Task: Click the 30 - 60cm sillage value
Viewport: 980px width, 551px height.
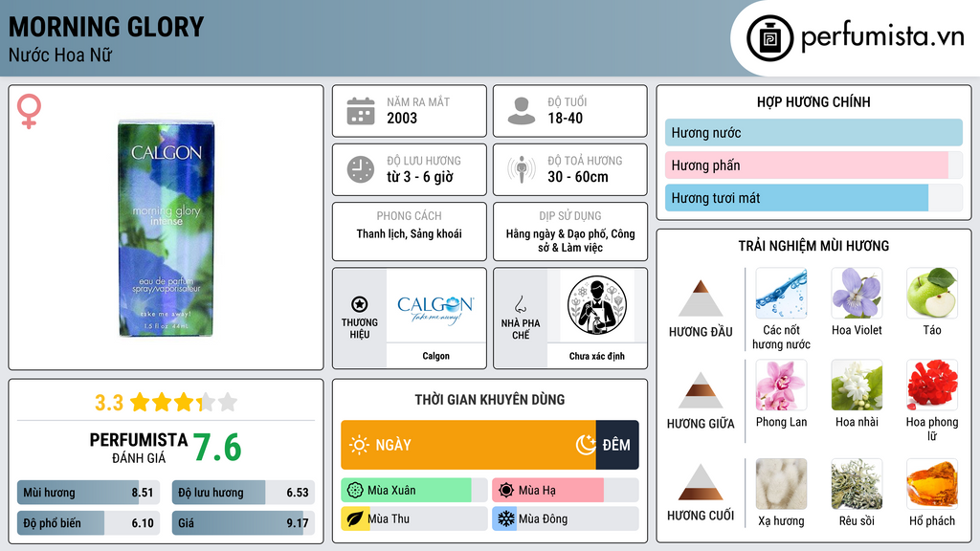Action: [x=577, y=177]
